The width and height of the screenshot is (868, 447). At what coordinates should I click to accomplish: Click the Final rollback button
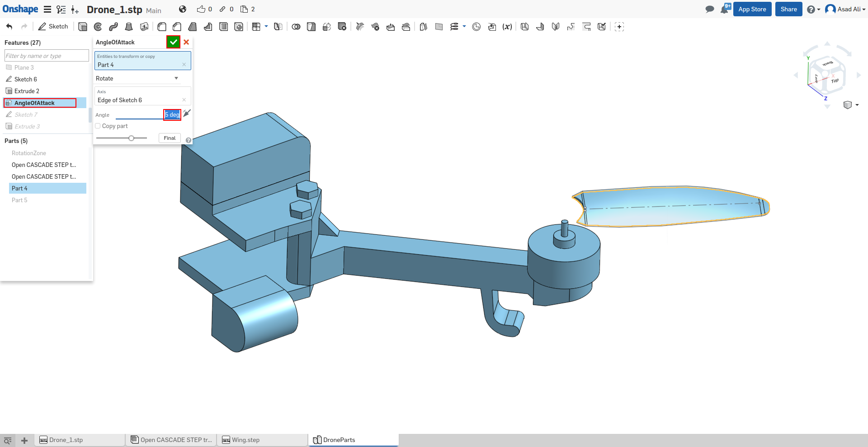tap(170, 138)
